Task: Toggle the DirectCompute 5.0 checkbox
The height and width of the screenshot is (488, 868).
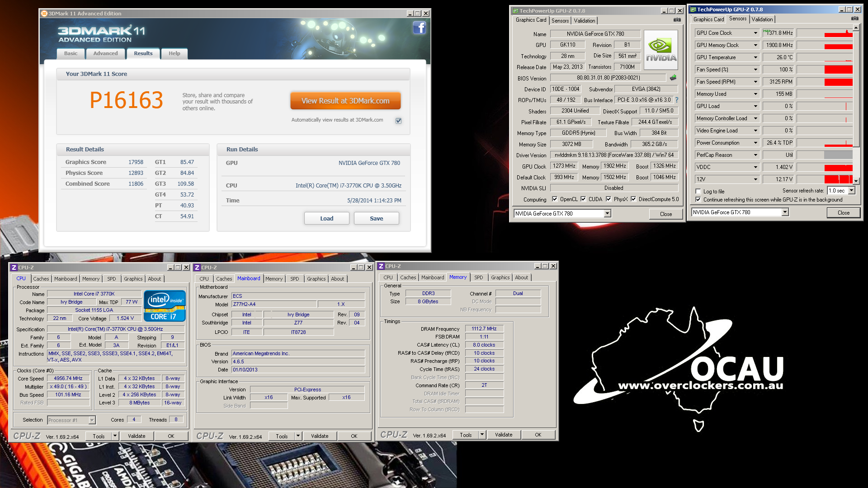Action: click(x=633, y=199)
